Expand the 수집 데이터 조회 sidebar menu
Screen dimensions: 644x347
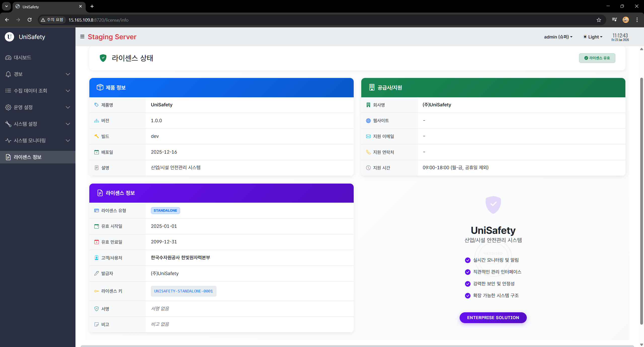click(38, 91)
